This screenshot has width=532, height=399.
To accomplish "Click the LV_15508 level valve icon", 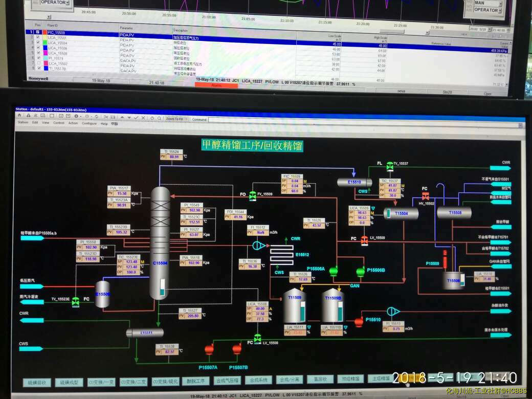I will click(x=257, y=338).
